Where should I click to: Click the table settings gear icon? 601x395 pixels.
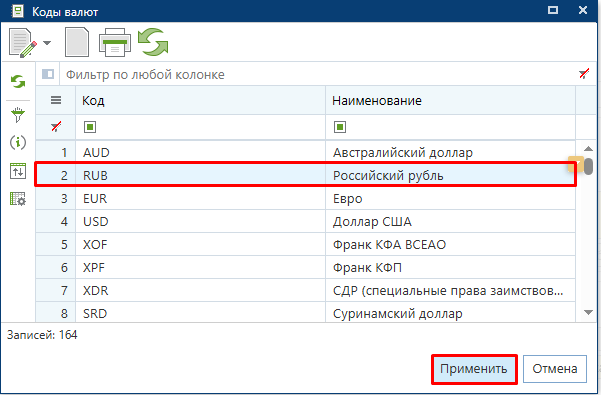click(18, 199)
